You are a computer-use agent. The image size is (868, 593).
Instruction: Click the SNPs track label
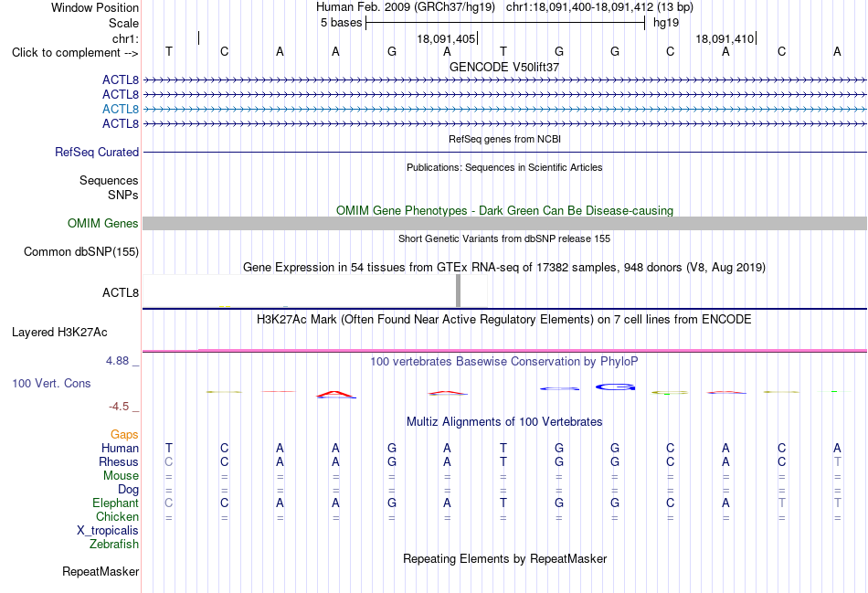click(123, 195)
